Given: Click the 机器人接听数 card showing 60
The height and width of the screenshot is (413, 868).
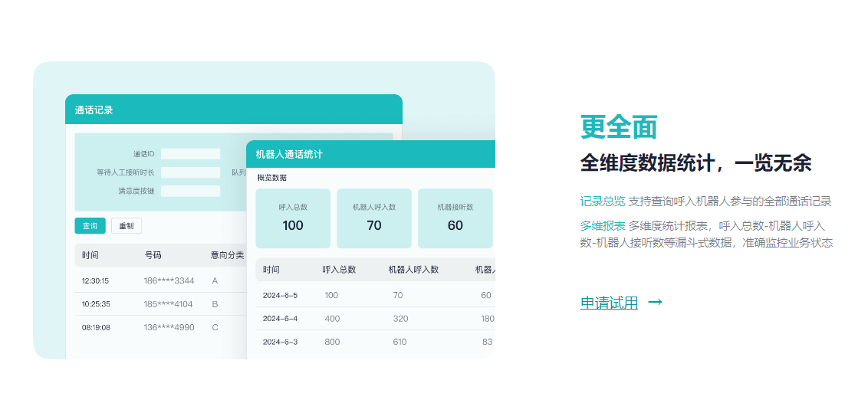Looking at the screenshot, I should point(455,218).
